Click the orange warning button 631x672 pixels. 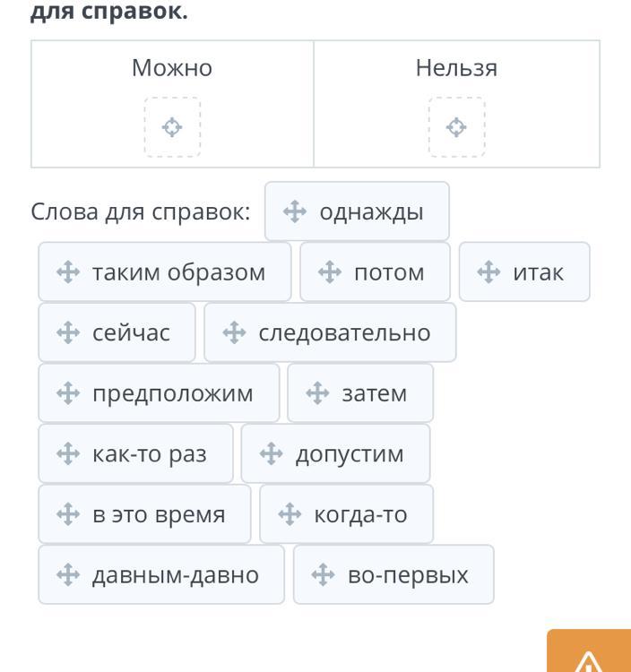tap(589, 650)
